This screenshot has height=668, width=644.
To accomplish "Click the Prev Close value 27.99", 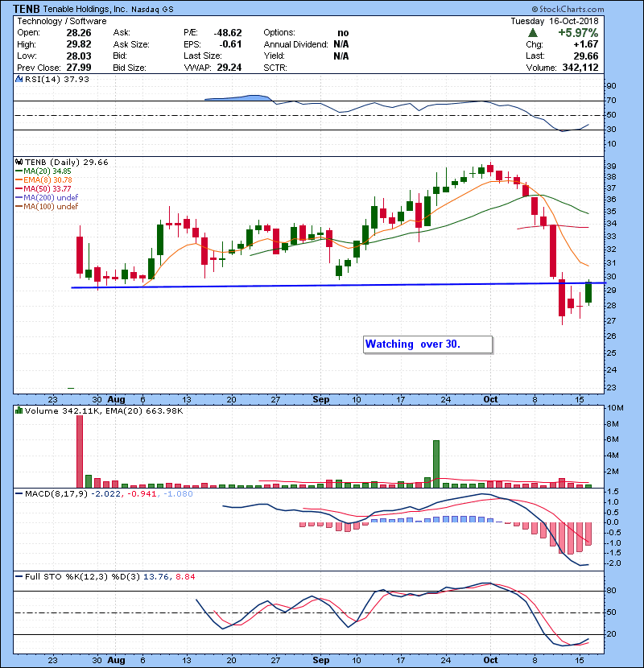I will tap(79, 68).
